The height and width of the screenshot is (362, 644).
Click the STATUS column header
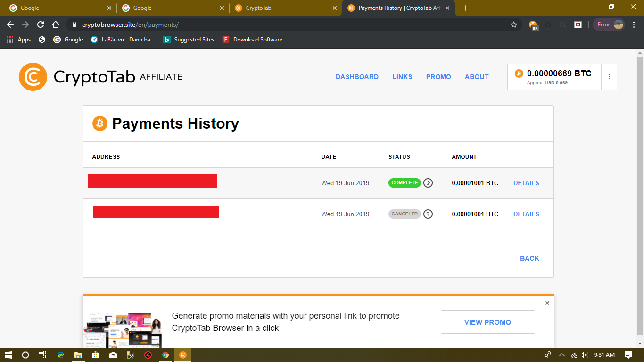coord(399,157)
